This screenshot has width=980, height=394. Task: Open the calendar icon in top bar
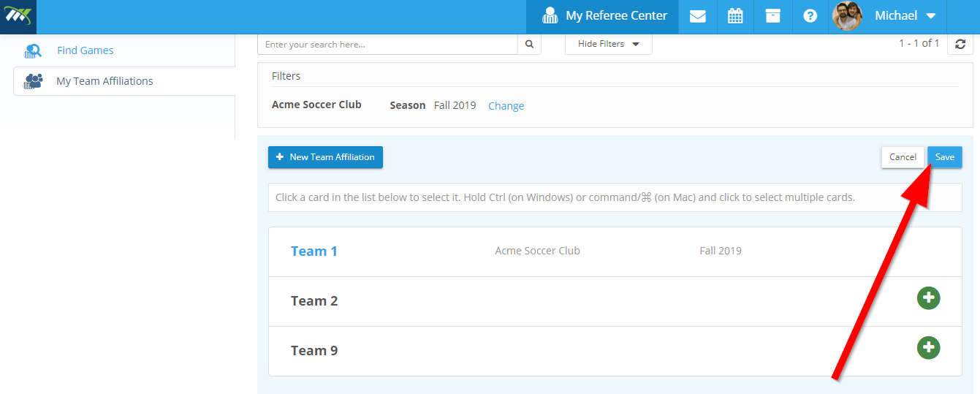coord(735,16)
